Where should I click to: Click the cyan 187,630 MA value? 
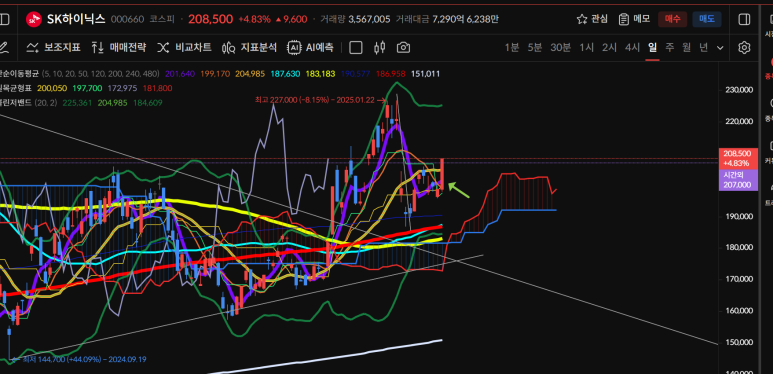pos(285,74)
